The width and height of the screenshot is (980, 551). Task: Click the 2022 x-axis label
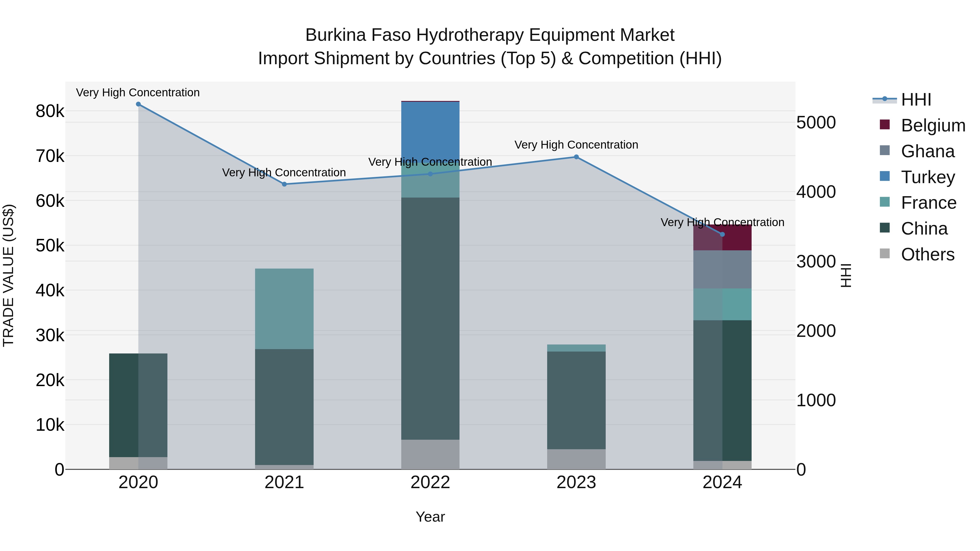[430, 482]
